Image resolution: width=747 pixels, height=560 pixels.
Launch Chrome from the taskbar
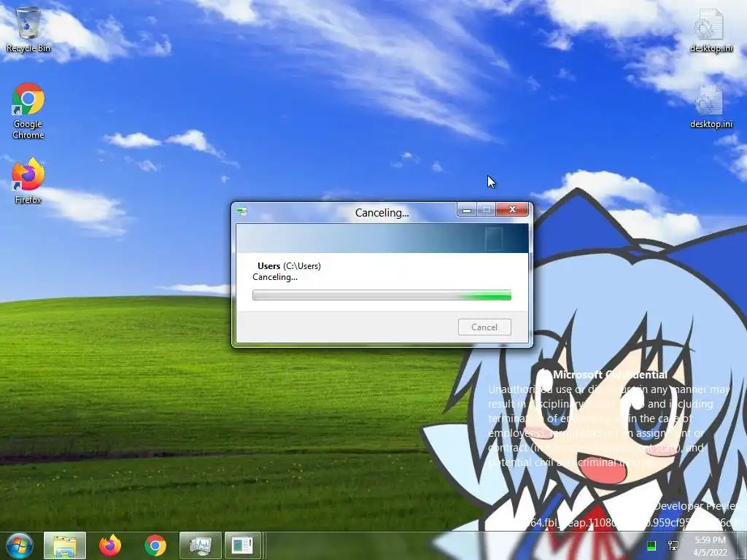[x=155, y=545]
